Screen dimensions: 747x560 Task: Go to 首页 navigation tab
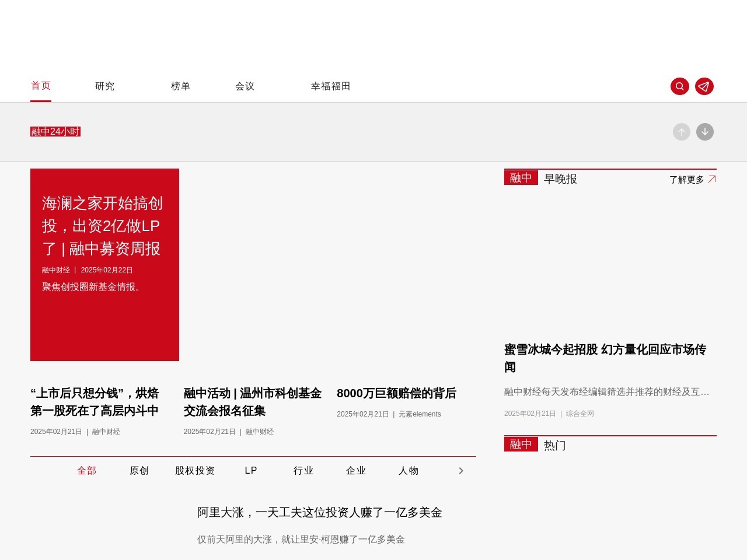point(41,86)
